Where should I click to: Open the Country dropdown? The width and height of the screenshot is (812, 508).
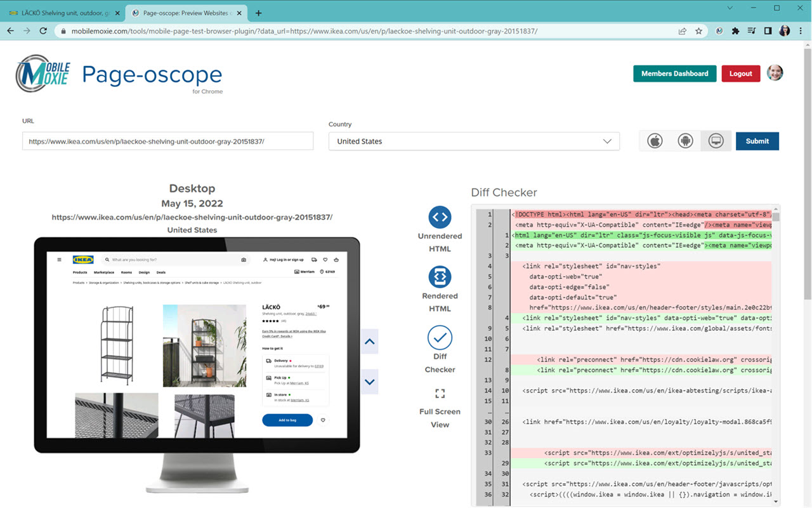coord(474,141)
